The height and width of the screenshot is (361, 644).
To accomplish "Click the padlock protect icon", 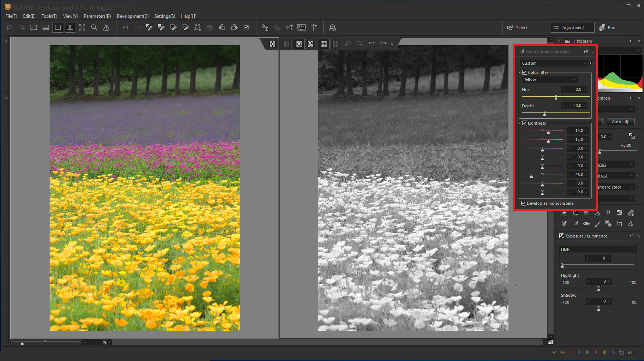I will tap(630, 352).
